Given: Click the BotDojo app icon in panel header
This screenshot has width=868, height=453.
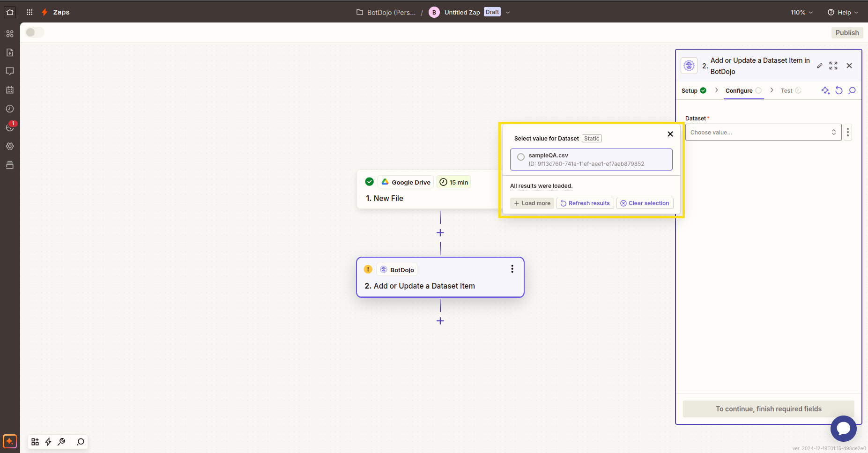Looking at the screenshot, I should click(x=689, y=66).
